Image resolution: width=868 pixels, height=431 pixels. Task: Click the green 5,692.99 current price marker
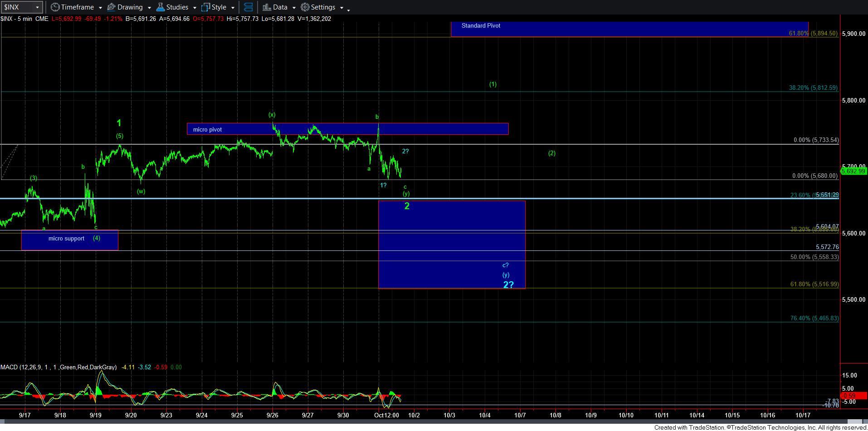click(x=854, y=171)
